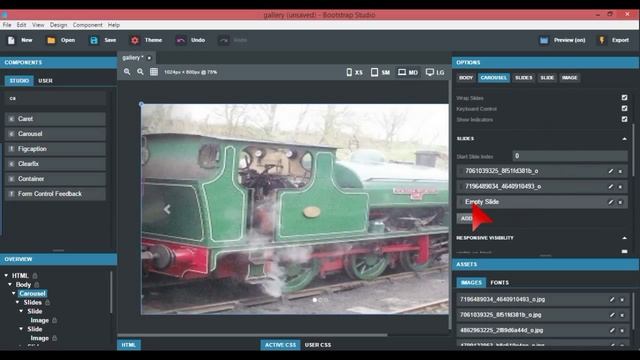Click lock icon beside HTML node
The height and width of the screenshot is (360, 640).
[x=35, y=276]
